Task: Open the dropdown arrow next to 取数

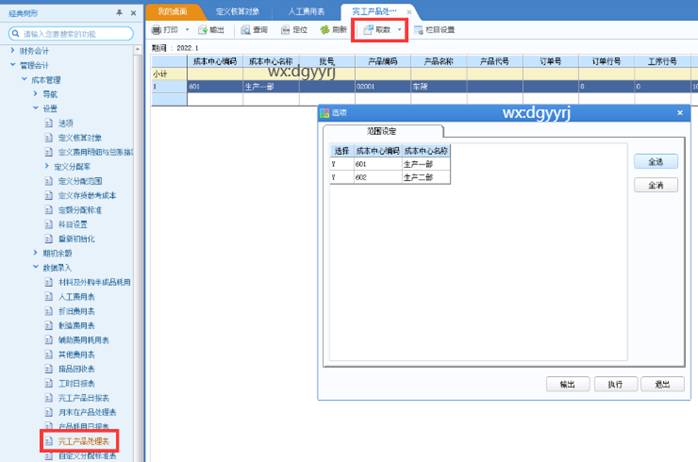Action: pyautogui.click(x=399, y=30)
